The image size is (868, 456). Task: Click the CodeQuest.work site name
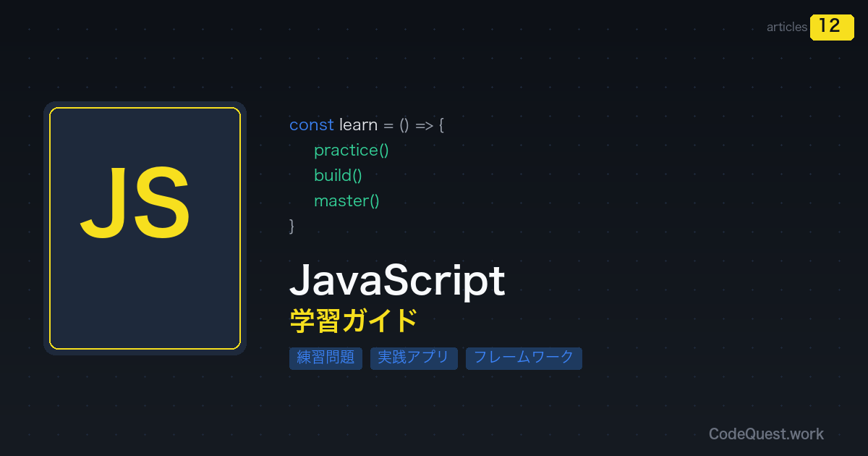pos(766,434)
